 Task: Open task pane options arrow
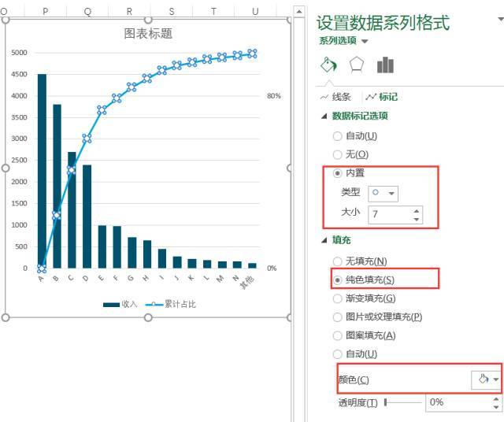[x=501, y=20]
